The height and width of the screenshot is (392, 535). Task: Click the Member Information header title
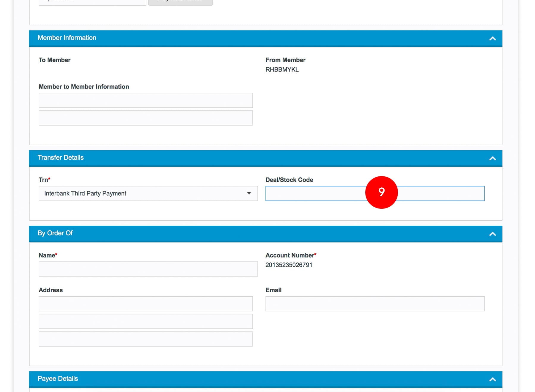[67, 38]
